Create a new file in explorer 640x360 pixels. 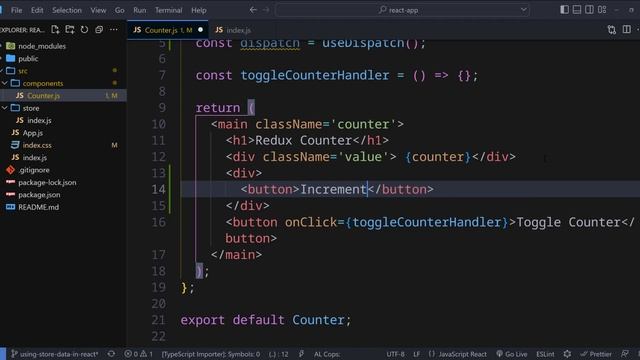coord(55,29)
